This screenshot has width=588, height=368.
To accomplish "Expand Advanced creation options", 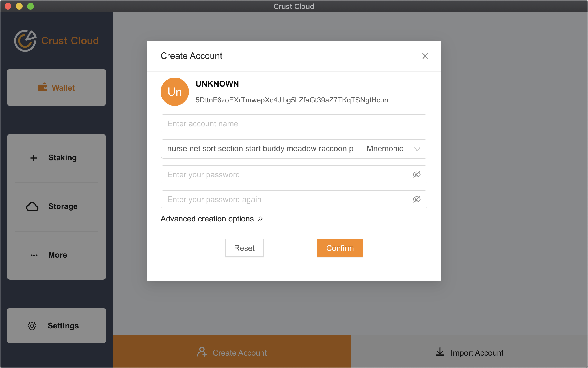I will pyautogui.click(x=212, y=219).
